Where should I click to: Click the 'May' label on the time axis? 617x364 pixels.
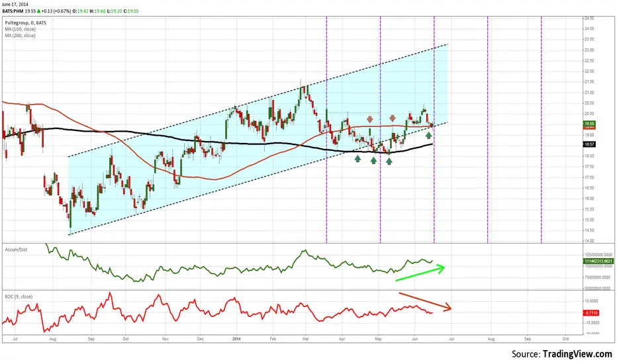[378, 339]
